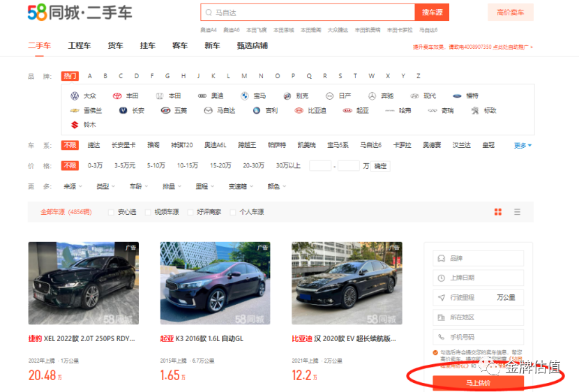
Task: Select the 福特 brand logo
Action: tap(457, 96)
